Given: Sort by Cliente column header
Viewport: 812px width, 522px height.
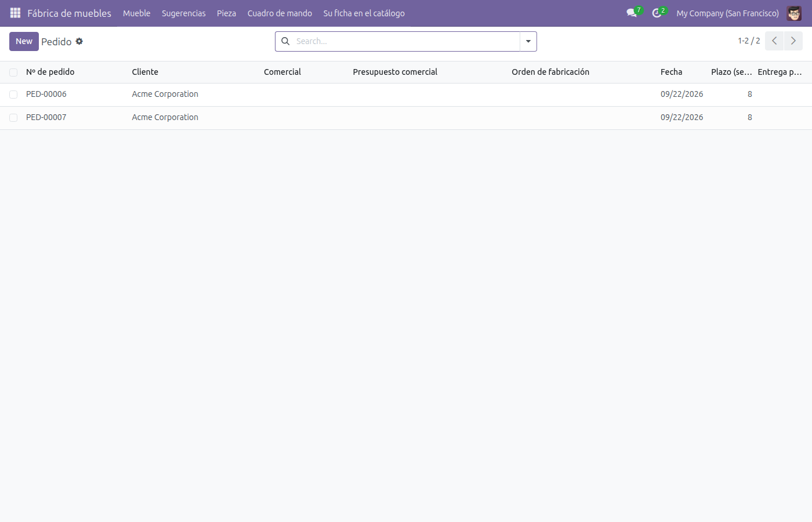Looking at the screenshot, I should coord(145,72).
